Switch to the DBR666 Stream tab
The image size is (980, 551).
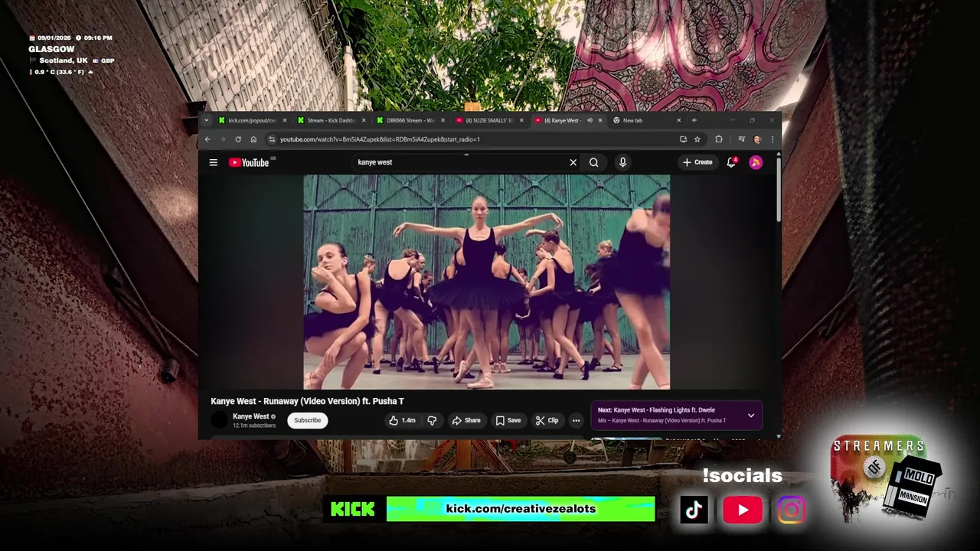coord(409,120)
